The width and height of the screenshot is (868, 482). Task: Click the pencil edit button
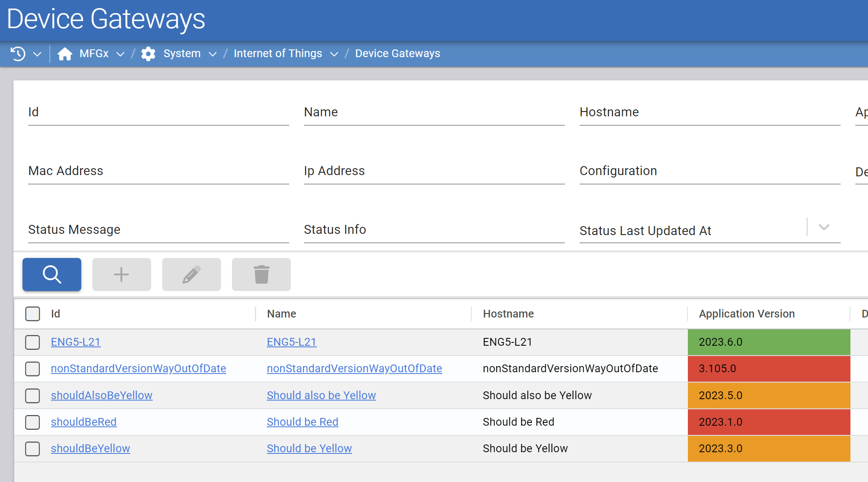(191, 274)
